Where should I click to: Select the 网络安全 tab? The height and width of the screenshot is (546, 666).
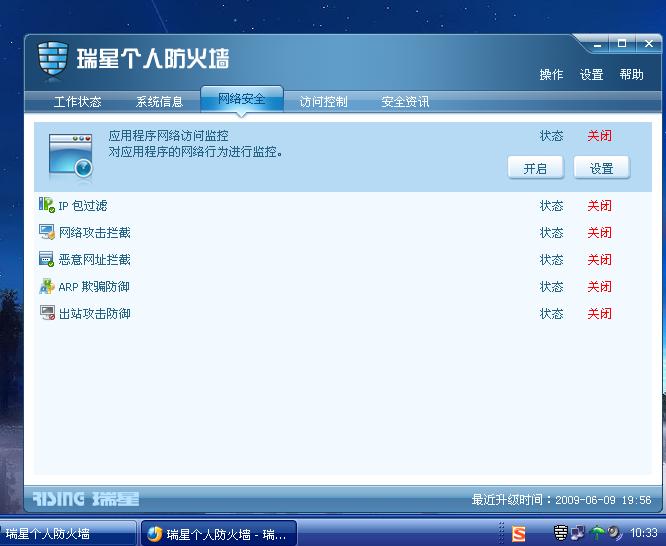[242, 99]
